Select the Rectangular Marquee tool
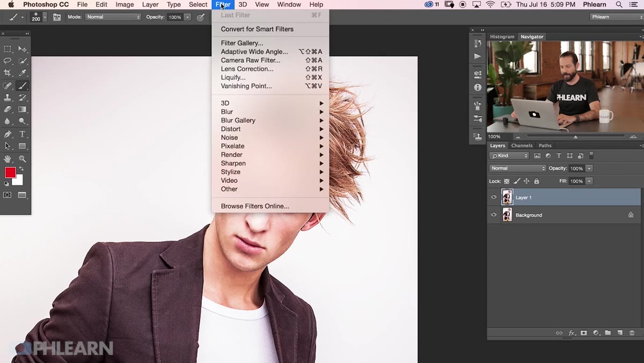 coord(8,49)
